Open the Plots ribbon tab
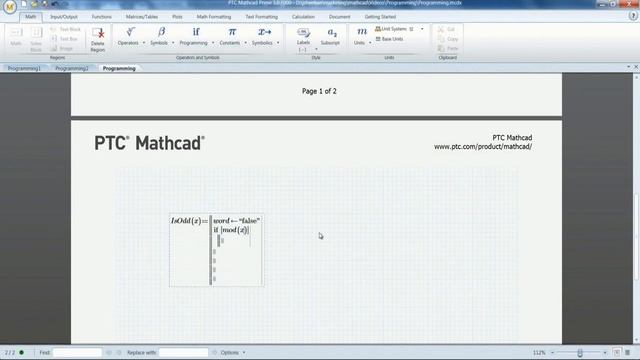The image size is (640, 360). (x=177, y=17)
